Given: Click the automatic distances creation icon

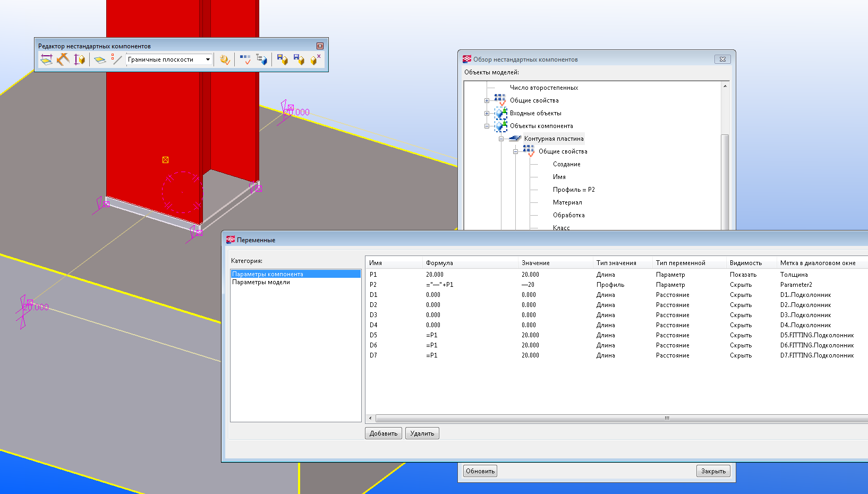Looking at the screenshot, I should 79,59.
